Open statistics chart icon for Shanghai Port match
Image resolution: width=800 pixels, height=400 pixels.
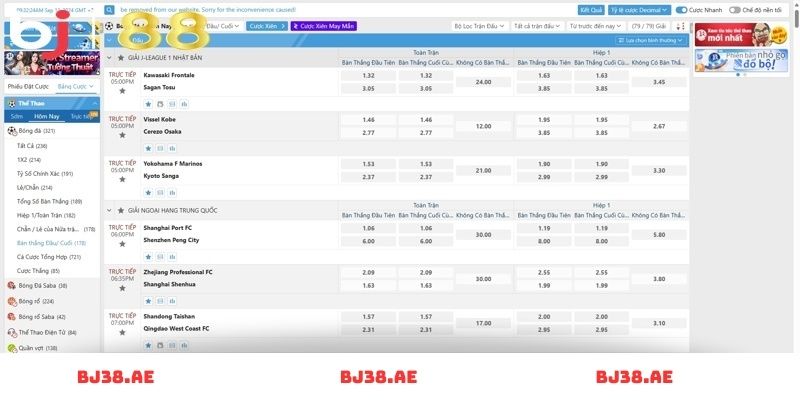pyautogui.click(x=172, y=257)
